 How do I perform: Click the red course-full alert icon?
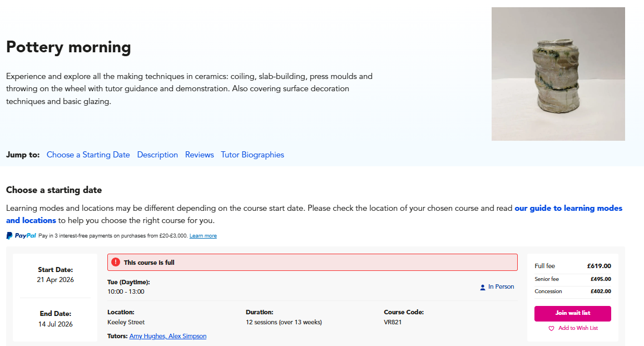(116, 262)
